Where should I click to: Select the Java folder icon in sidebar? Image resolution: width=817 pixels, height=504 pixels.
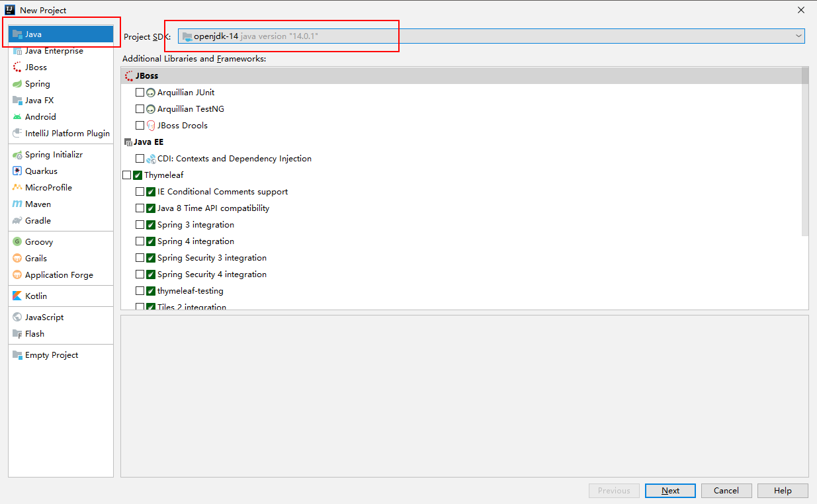pyautogui.click(x=17, y=34)
